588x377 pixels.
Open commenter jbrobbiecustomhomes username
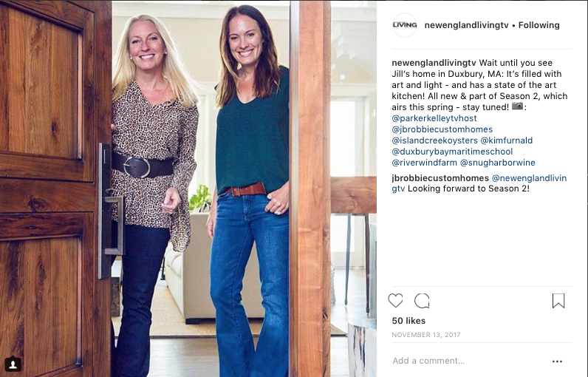coord(440,178)
